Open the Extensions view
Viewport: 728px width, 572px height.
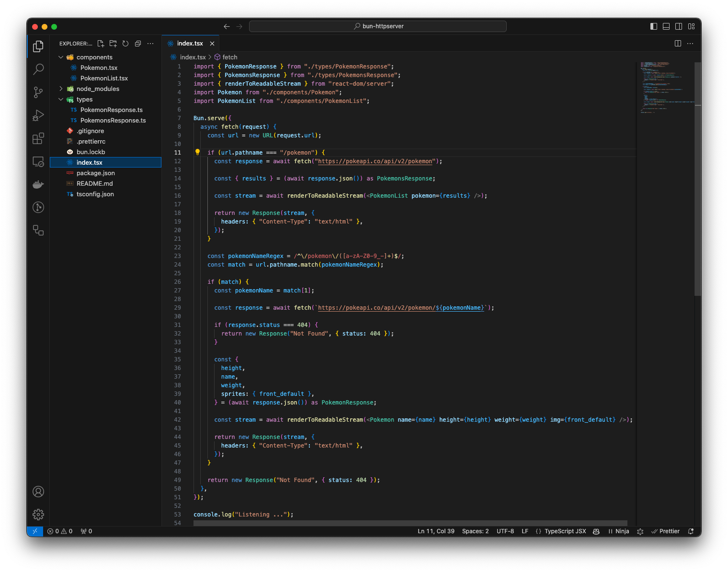38,138
